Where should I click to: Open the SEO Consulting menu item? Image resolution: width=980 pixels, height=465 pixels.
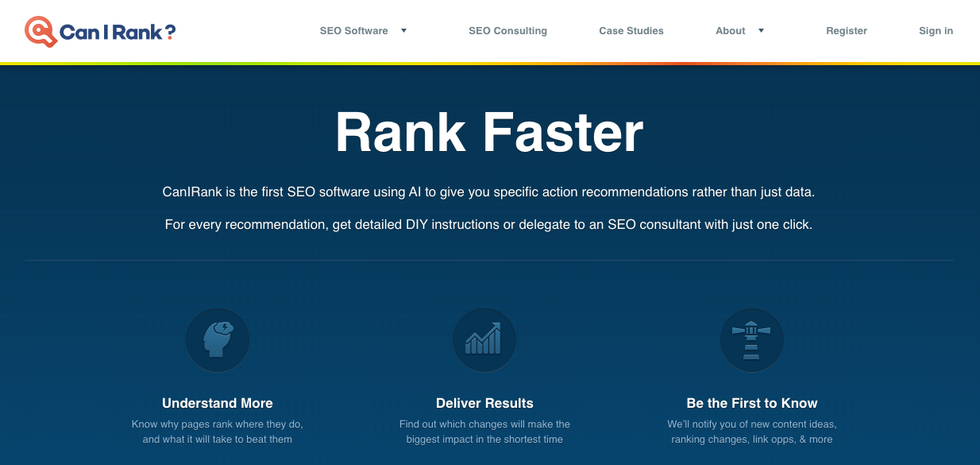coord(507,31)
